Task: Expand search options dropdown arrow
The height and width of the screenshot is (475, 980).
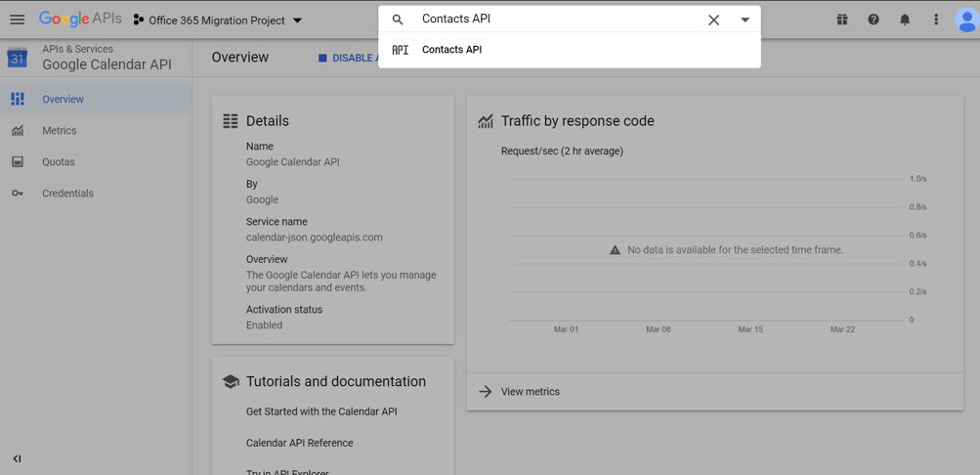Action: click(745, 20)
